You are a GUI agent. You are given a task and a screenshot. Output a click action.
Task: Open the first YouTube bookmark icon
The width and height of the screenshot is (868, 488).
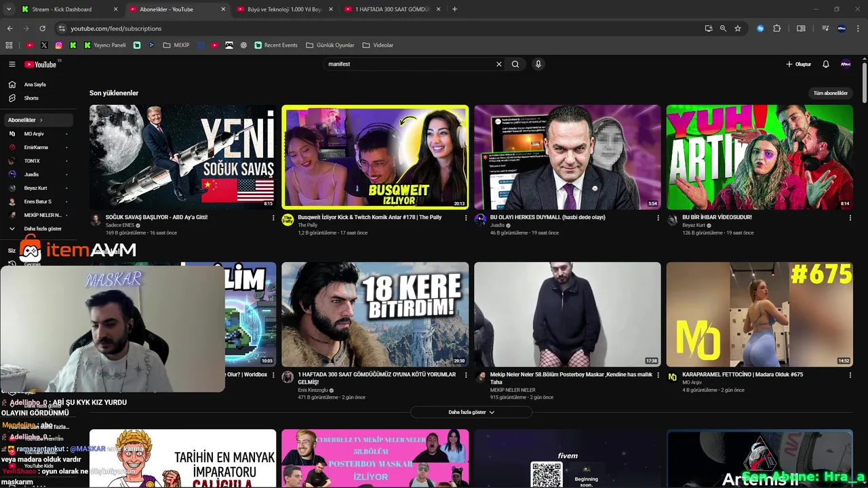click(x=29, y=45)
